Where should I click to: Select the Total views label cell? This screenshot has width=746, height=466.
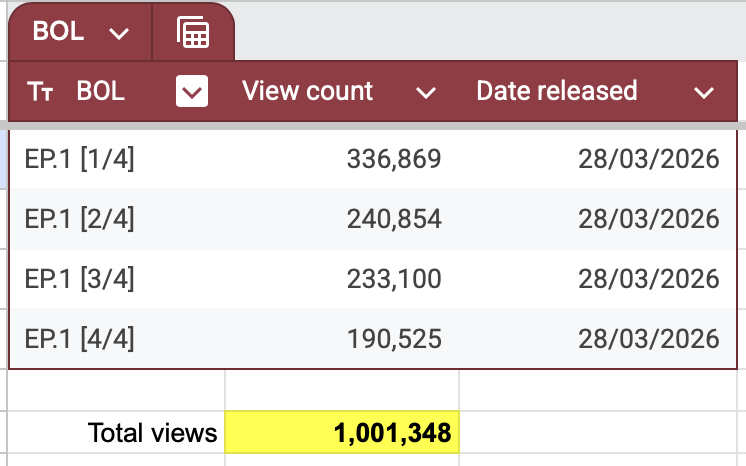[116, 432]
